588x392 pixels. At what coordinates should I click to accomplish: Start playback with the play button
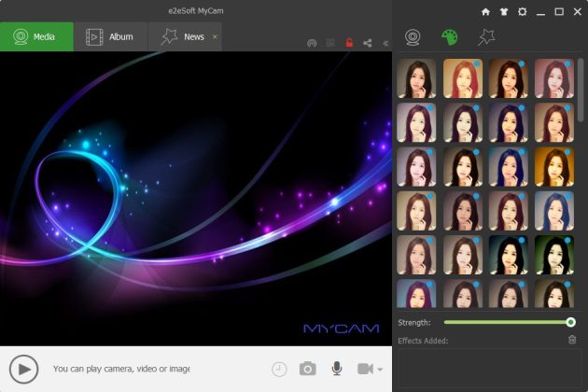click(x=23, y=369)
